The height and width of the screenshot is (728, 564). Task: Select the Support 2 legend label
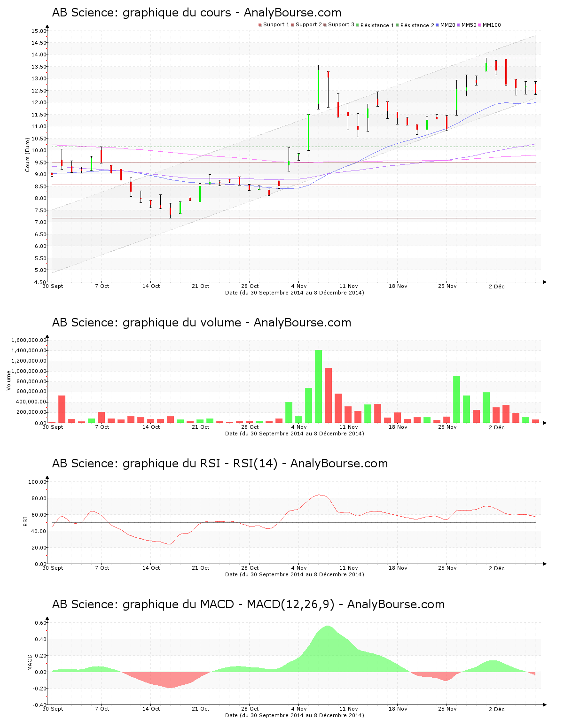pos(309,25)
